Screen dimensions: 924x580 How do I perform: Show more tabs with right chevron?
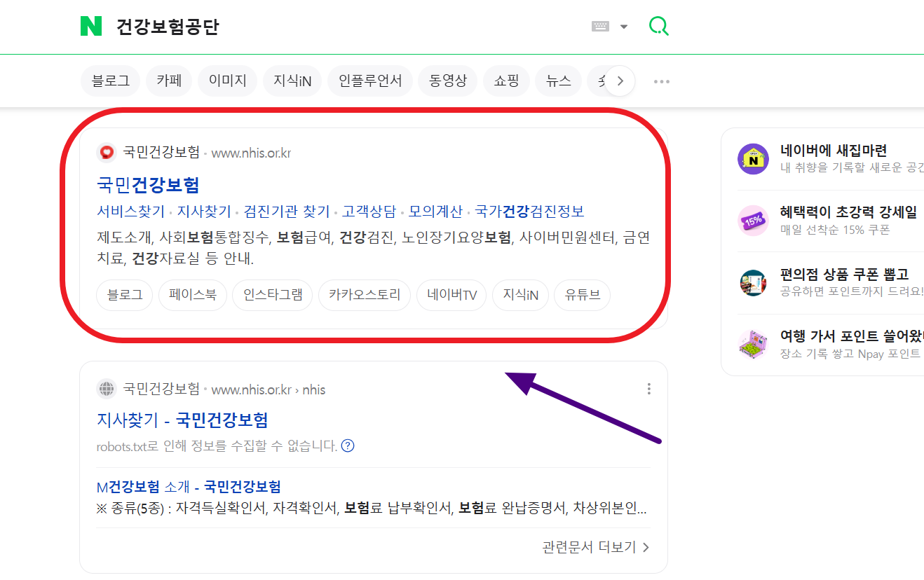click(620, 81)
